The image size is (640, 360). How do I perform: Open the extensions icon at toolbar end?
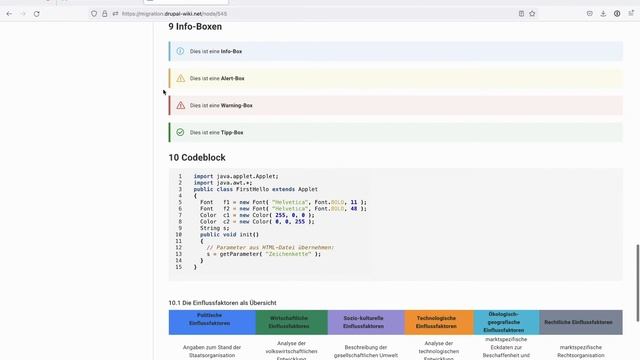[x=631, y=13]
